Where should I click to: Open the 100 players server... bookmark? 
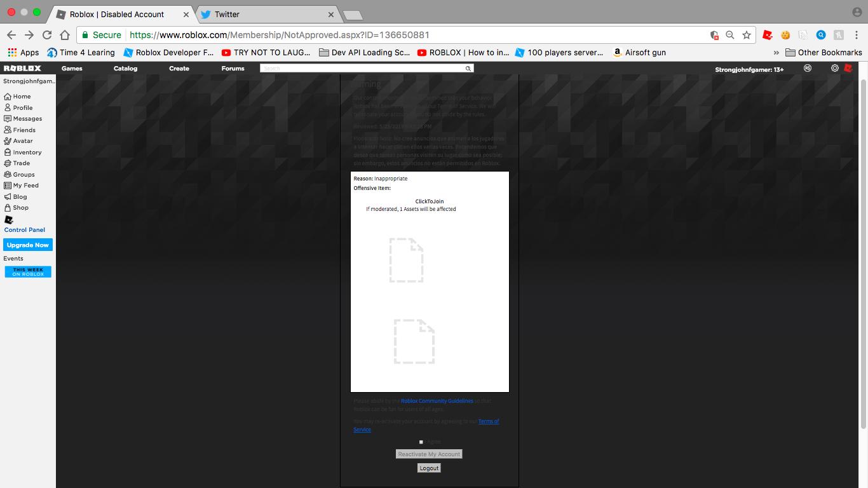pyautogui.click(x=559, y=53)
